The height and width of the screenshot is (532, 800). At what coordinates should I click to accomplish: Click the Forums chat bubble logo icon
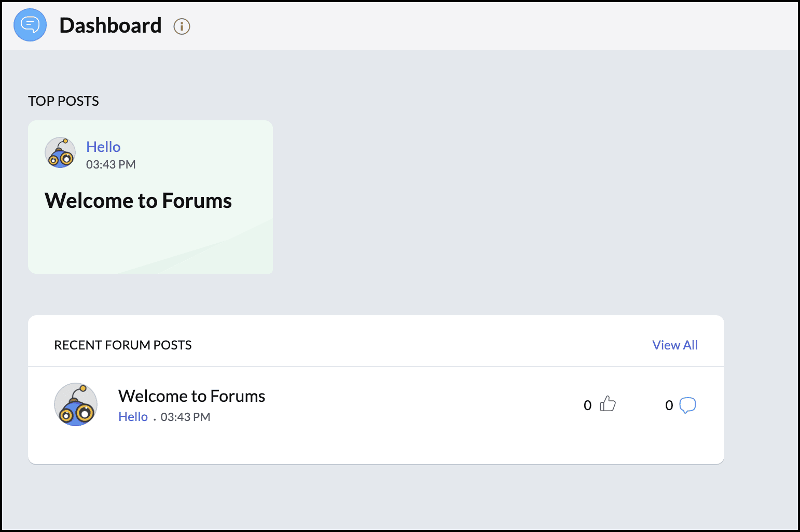(30, 25)
